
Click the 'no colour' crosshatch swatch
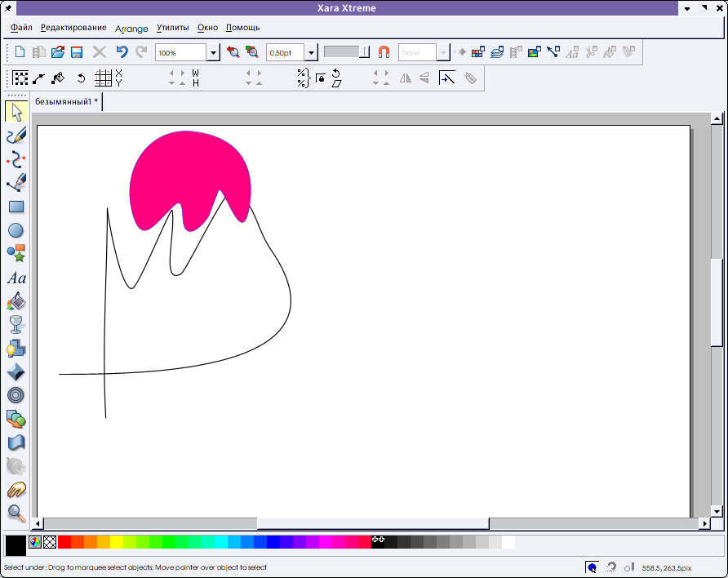[50, 542]
